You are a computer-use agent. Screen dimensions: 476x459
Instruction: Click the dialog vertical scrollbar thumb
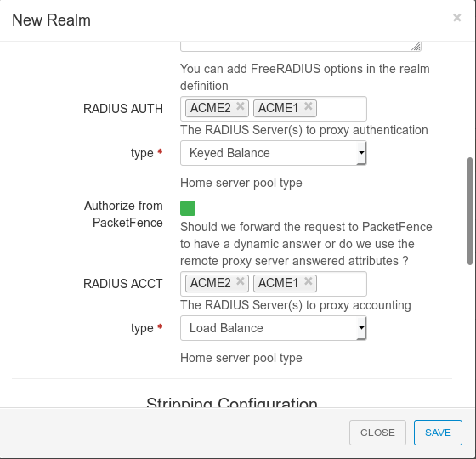click(x=470, y=211)
